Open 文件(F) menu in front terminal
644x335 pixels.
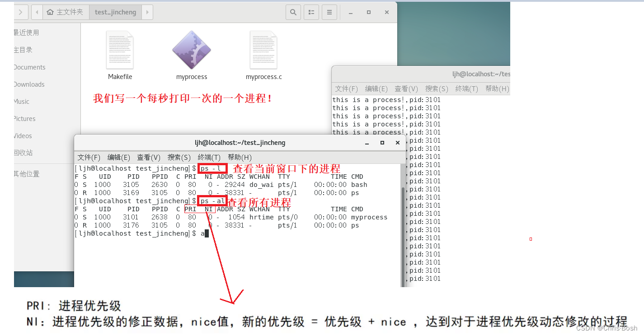tap(89, 157)
